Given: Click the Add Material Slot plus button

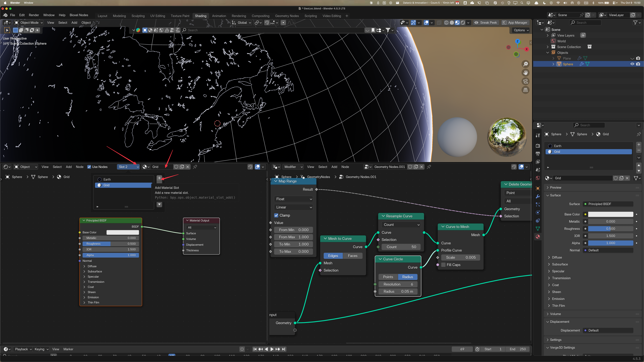Looking at the screenshot, I should pyautogui.click(x=159, y=178).
